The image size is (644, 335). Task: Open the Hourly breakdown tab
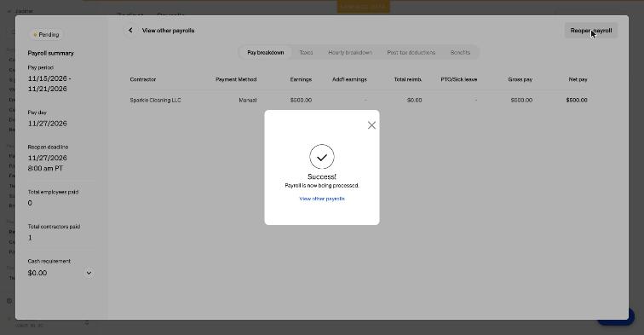pyautogui.click(x=350, y=53)
